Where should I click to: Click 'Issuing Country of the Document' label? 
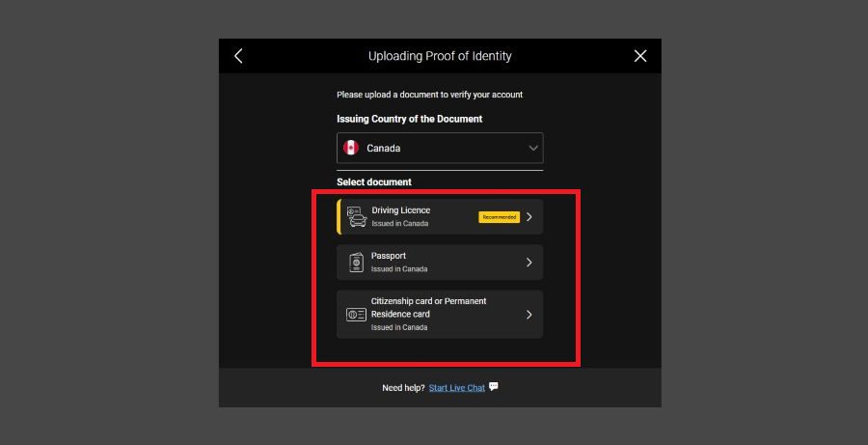click(x=410, y=119)
